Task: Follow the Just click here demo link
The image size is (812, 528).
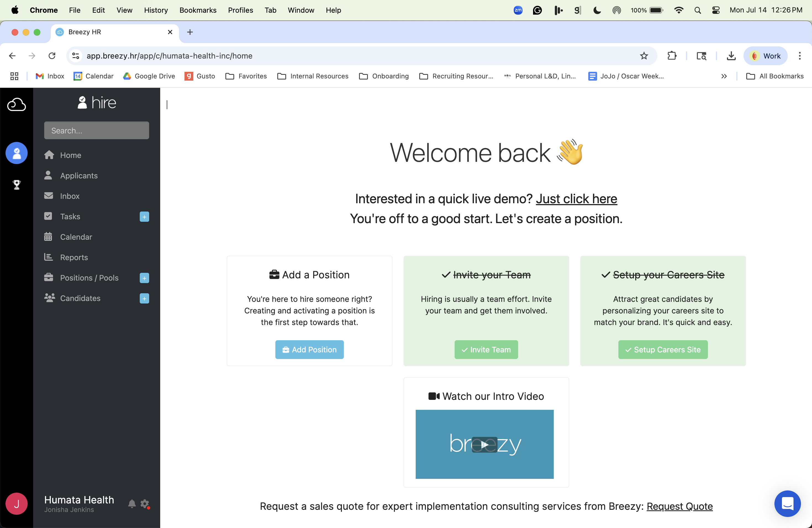Action: pyautogui.click(x=576, y=199)
